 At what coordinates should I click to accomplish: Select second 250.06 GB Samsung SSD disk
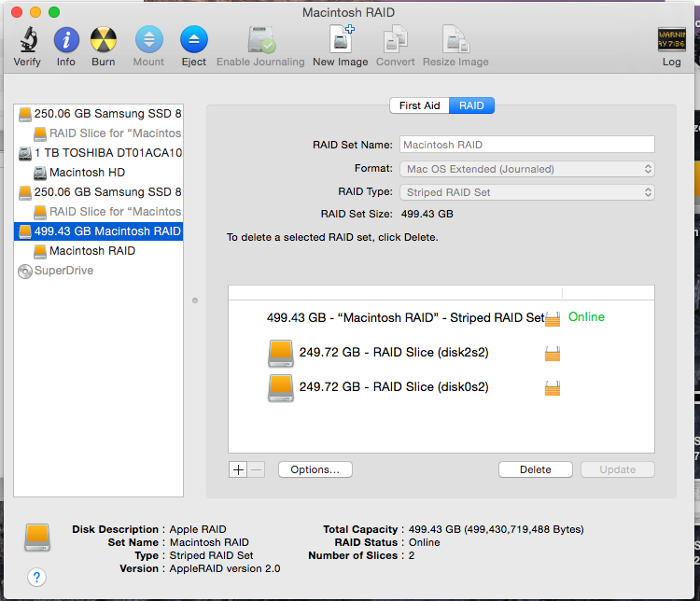[x=99, y=192]
